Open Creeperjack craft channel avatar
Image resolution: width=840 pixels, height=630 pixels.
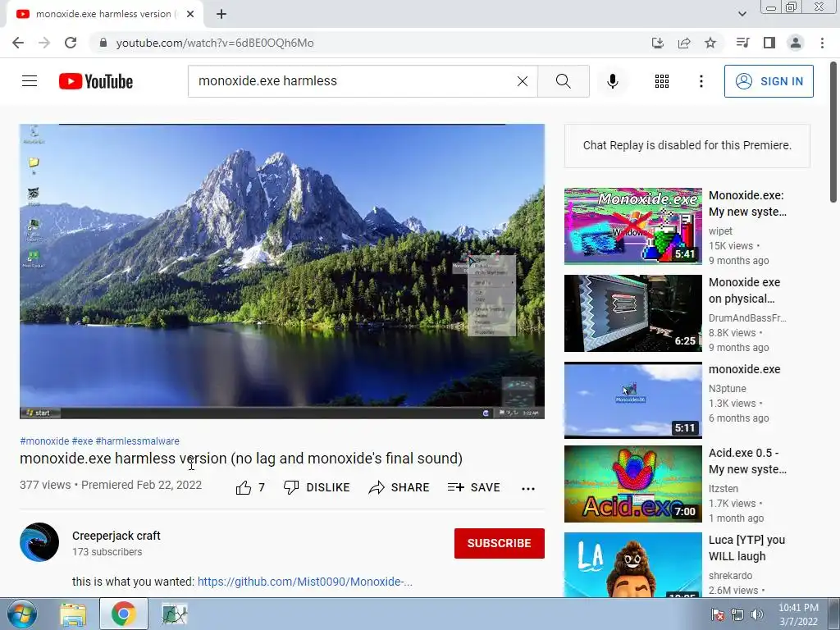[39, 542]
